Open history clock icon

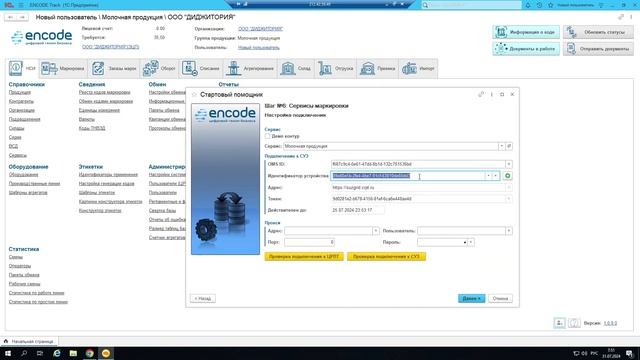[x=539, y=5]
